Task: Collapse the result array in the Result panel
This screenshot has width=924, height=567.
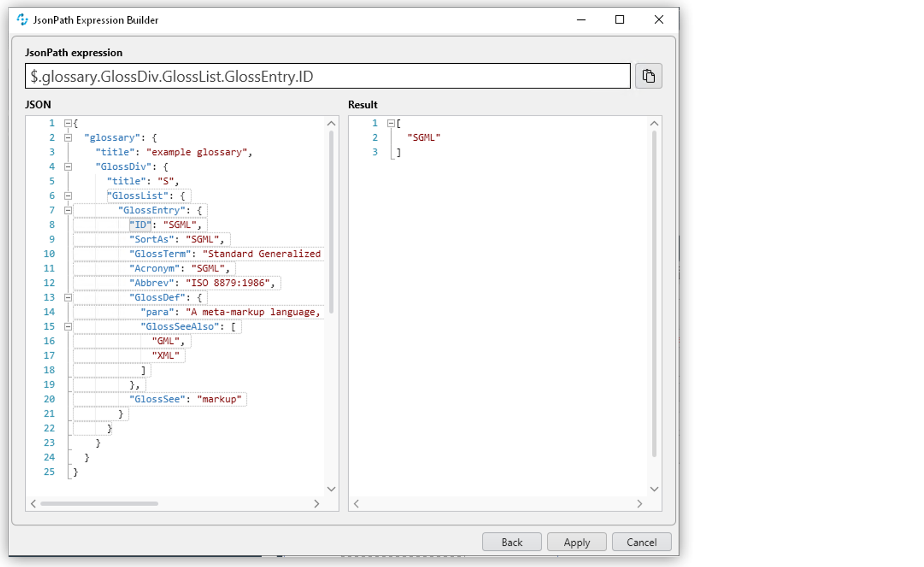Action: pyautogui.click(x=391, y=123)
